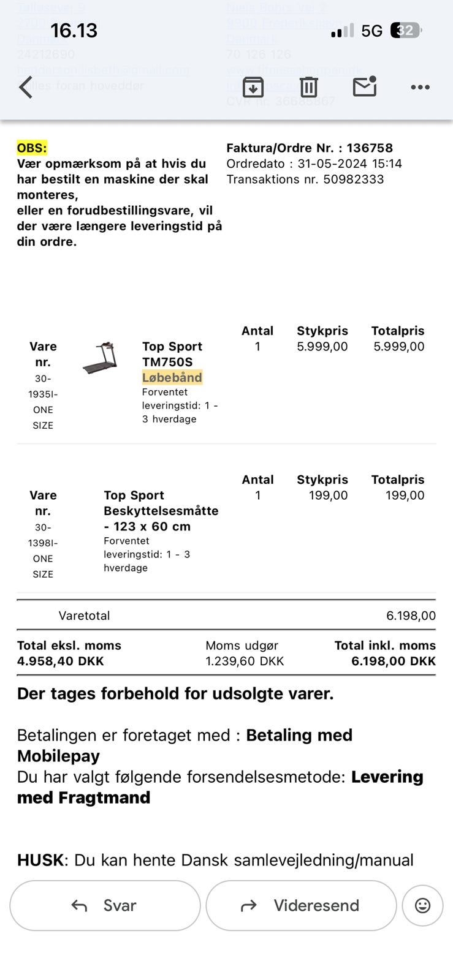Tap the 6.198,00 DKK total including moms
The width and height of the screenshot is (453, 980).
tap(393, 661)
